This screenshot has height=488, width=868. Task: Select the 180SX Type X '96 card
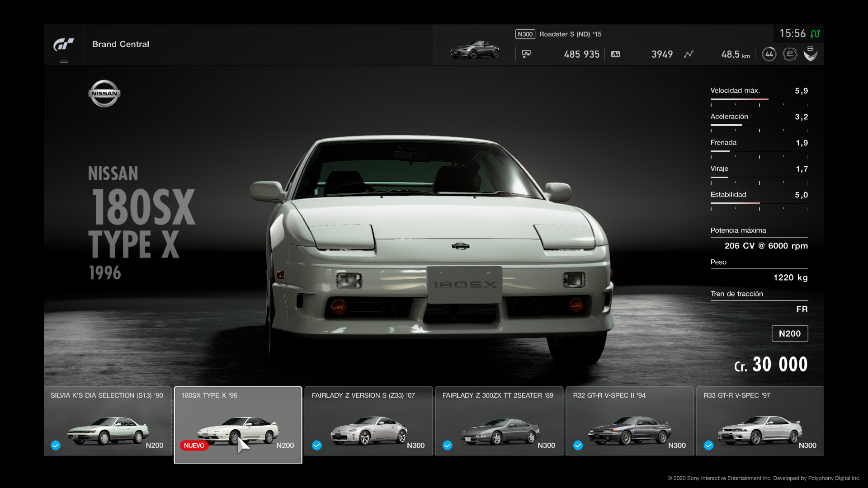tap(238, 425)
